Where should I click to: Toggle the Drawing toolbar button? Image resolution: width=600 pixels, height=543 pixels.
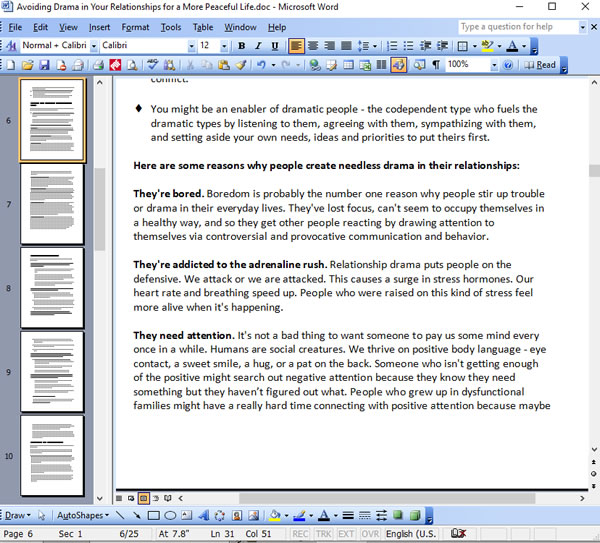[398, 65]
